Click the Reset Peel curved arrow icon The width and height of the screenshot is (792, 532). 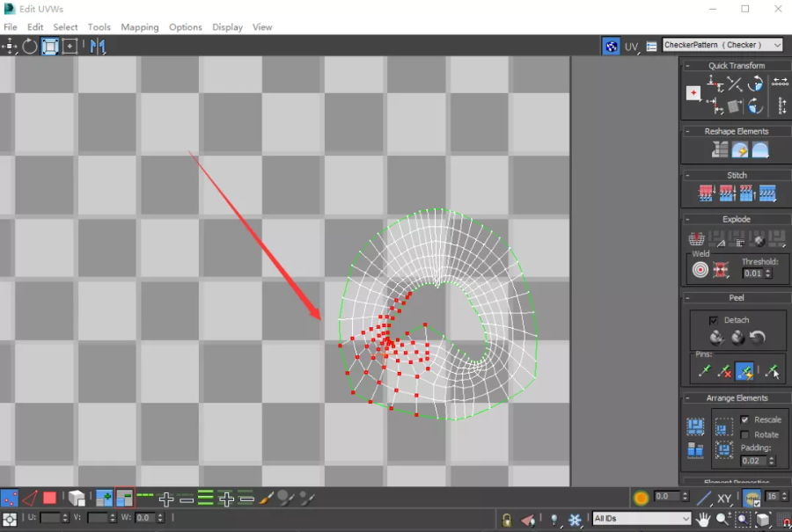pyautogui.click(x=758, y=338)
